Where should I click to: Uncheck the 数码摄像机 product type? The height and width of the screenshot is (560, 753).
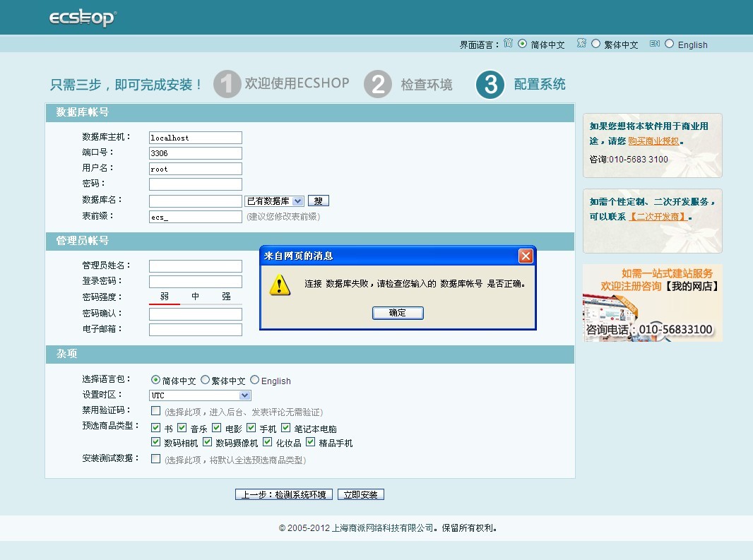coord(207,441)
